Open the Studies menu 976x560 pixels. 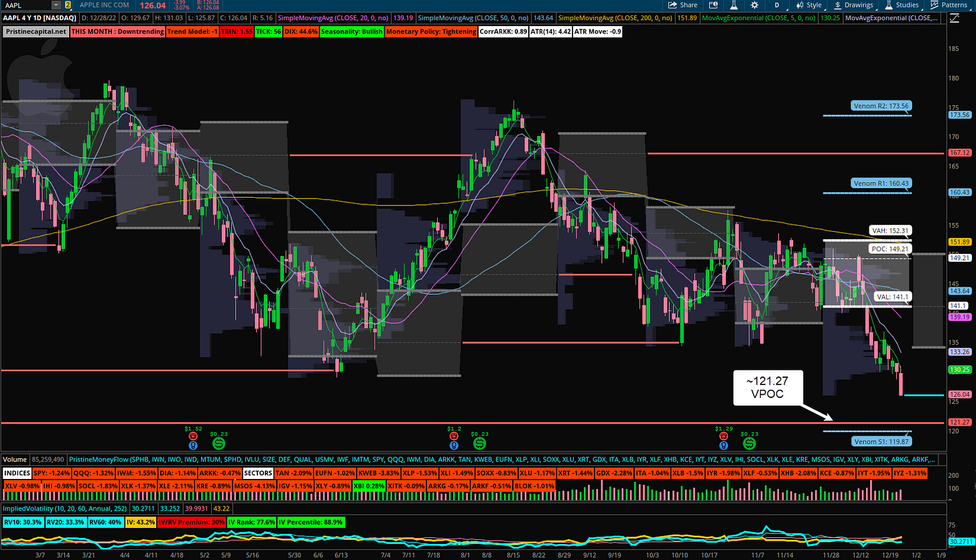point(902,5)
